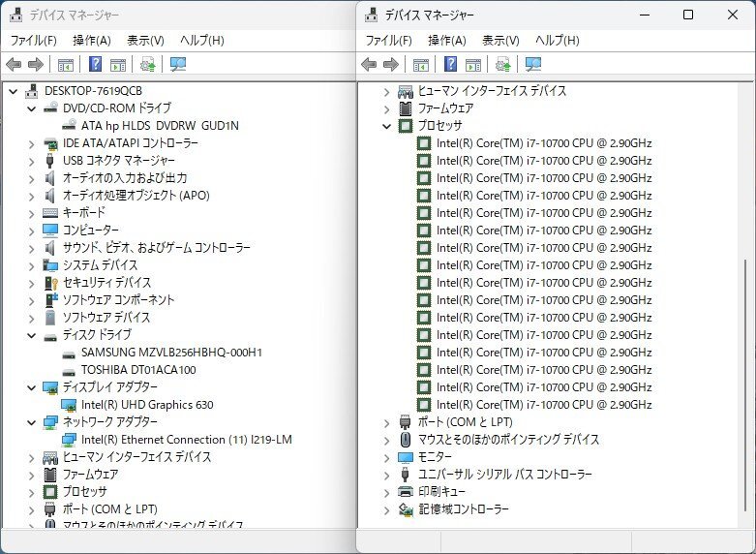The height and width of the screenshot is (554, 756).
Task: Click the SAMSUNG disk drive icon
Action: 69,354
